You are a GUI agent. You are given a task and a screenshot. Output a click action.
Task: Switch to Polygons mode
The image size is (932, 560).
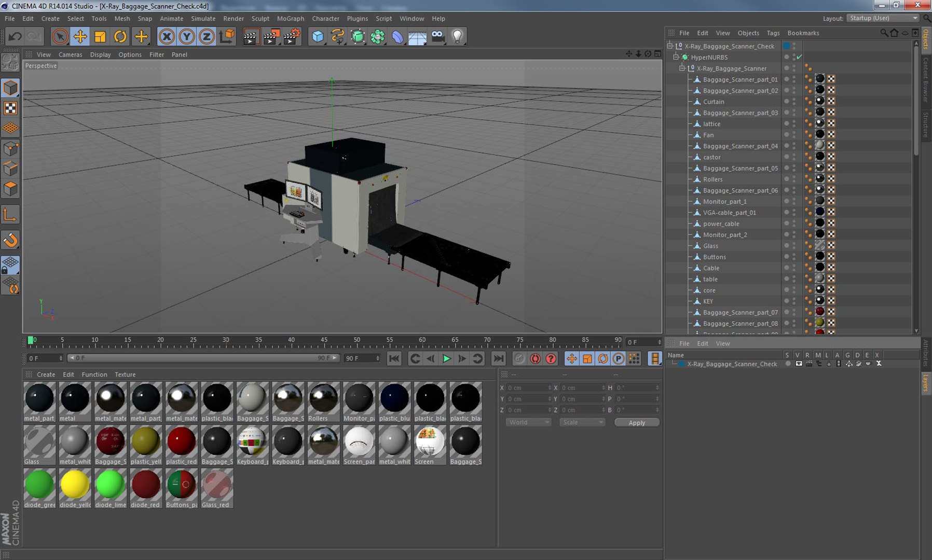point(10,189)
